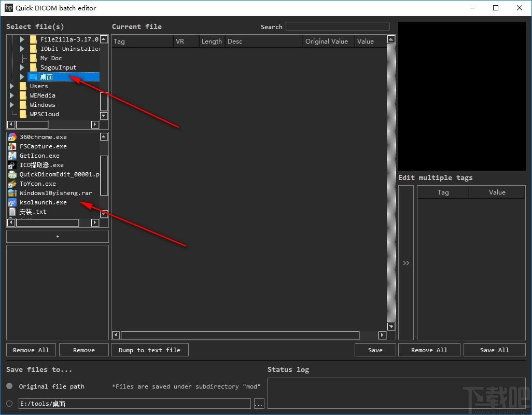Click Current file horizontal scroll right arrow
The width and height of the screenshot is (532, 415).
pyautogui.click(x=382, y=335)
